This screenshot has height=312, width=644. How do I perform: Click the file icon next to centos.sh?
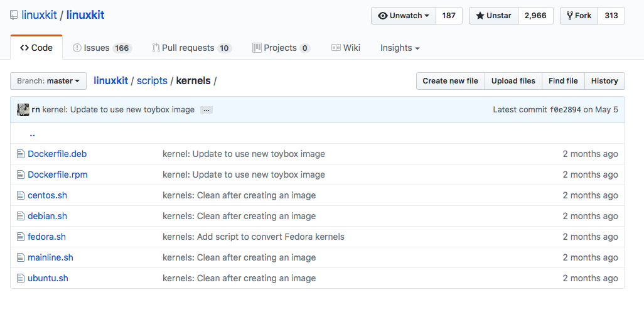21,195
